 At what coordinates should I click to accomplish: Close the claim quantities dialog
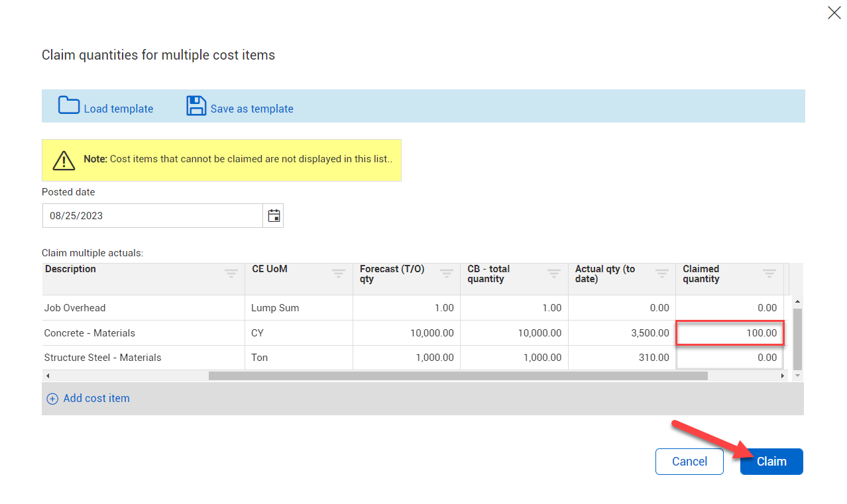[x=834, y=13]
